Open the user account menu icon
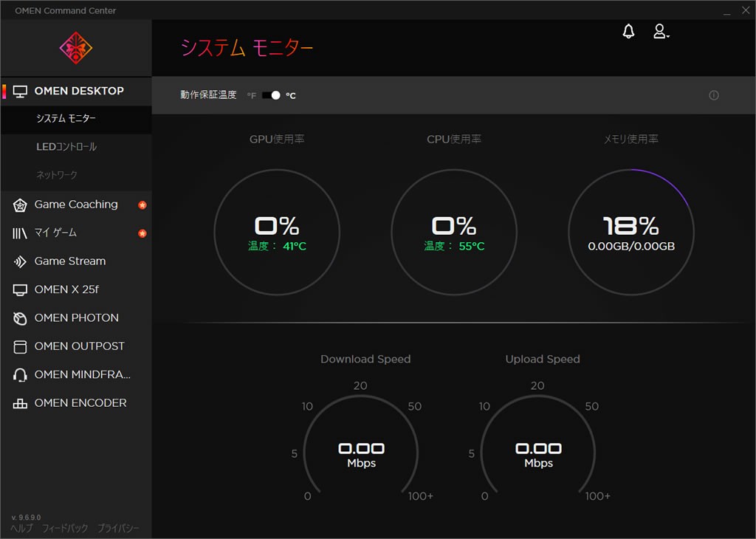The image size is (756, 539). point(661,31)
